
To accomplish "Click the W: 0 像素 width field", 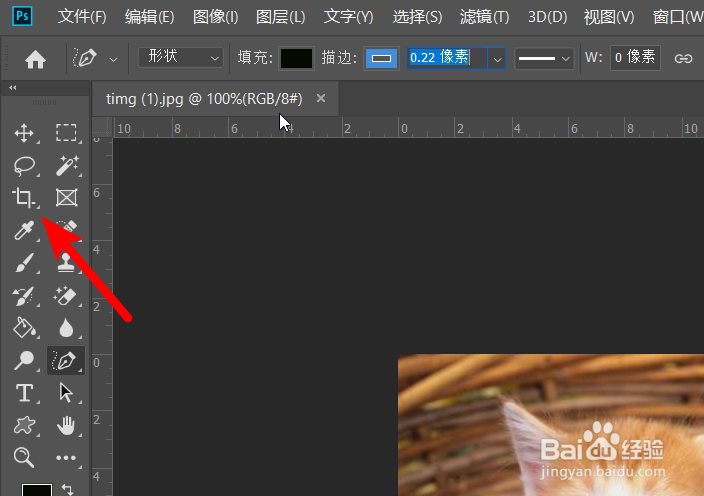I will pyautogui.click(x=635, y=58).
